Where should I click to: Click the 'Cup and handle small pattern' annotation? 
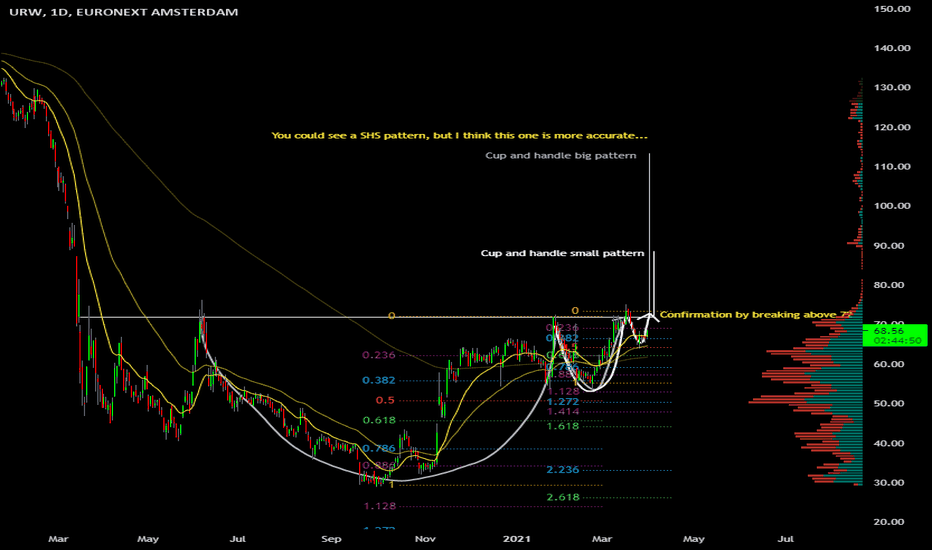click(x=562, y=253)
